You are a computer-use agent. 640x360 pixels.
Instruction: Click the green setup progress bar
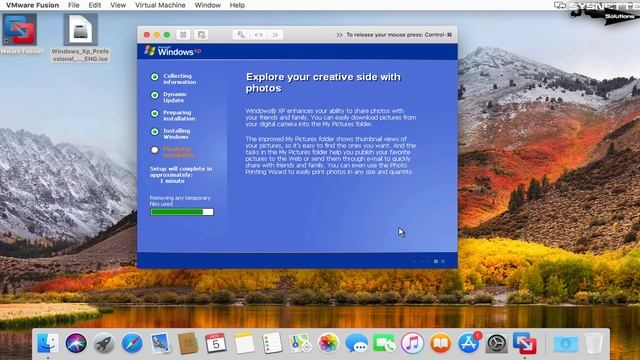click(182, 212)
